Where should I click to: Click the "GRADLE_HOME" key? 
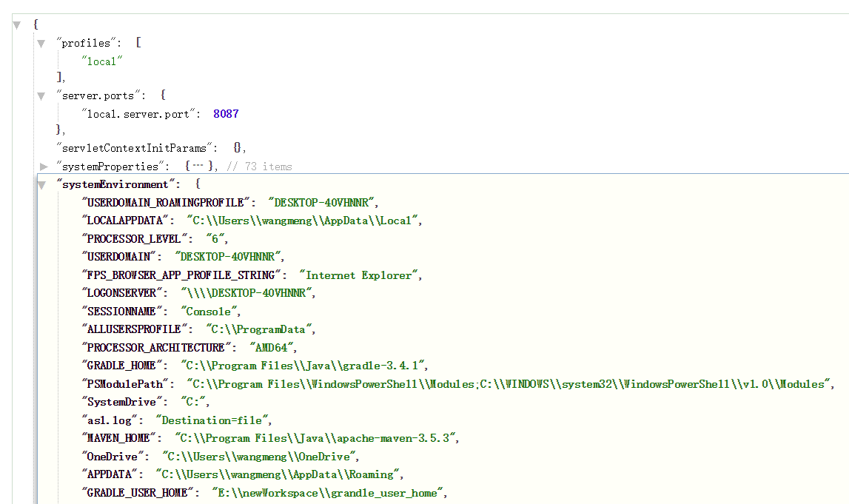tap(122, 366)
